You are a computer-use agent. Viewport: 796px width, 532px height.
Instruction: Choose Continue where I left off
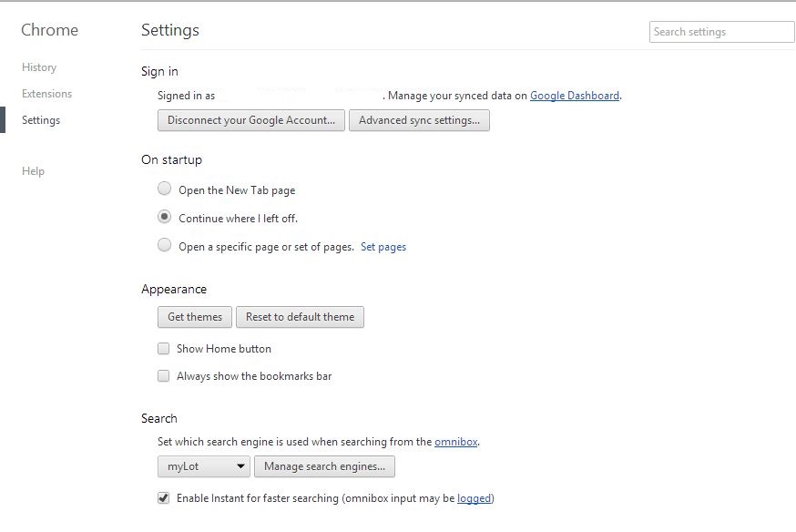click(164, 218)
